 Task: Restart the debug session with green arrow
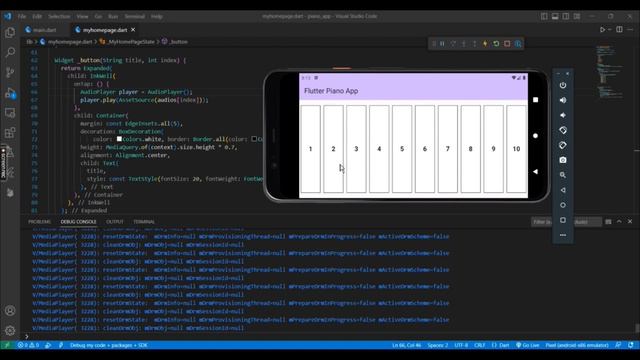[x=496, y=44]
